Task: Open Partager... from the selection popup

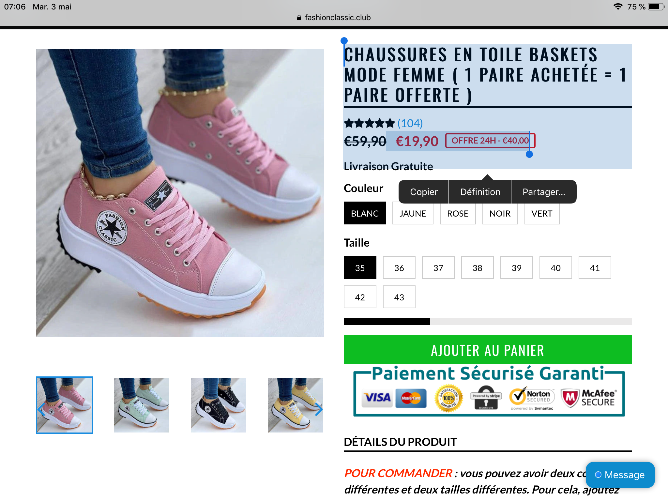Action: pyautogui.click(x=544, y=192)
